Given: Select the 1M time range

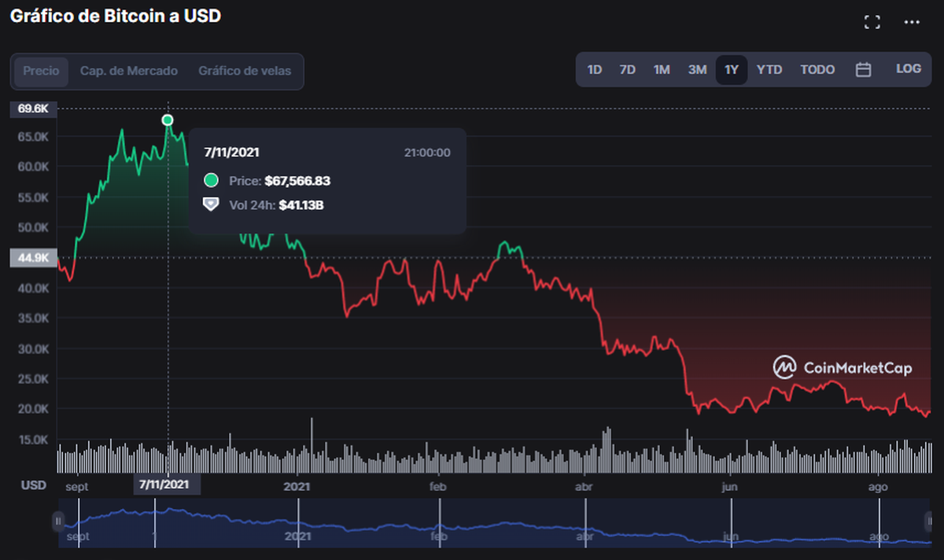Looking at the screenshot, I should [x=662, y=70].
